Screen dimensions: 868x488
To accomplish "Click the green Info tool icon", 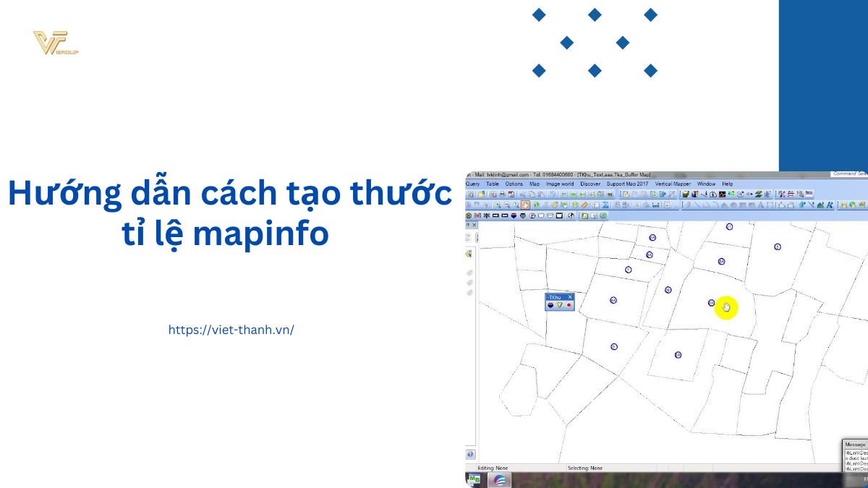I will (536, 205).
